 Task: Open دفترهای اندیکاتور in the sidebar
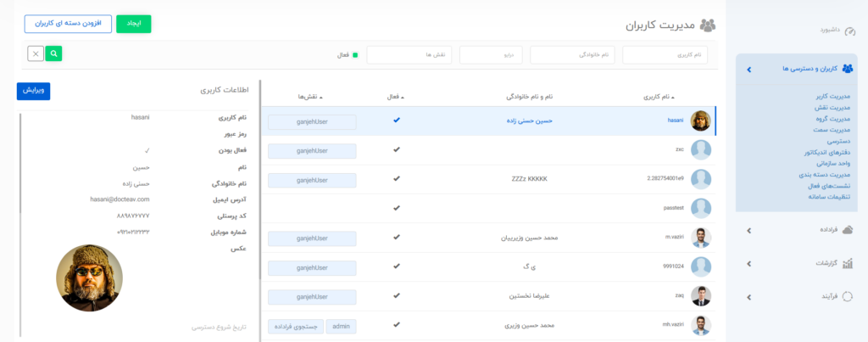point(827,153)
